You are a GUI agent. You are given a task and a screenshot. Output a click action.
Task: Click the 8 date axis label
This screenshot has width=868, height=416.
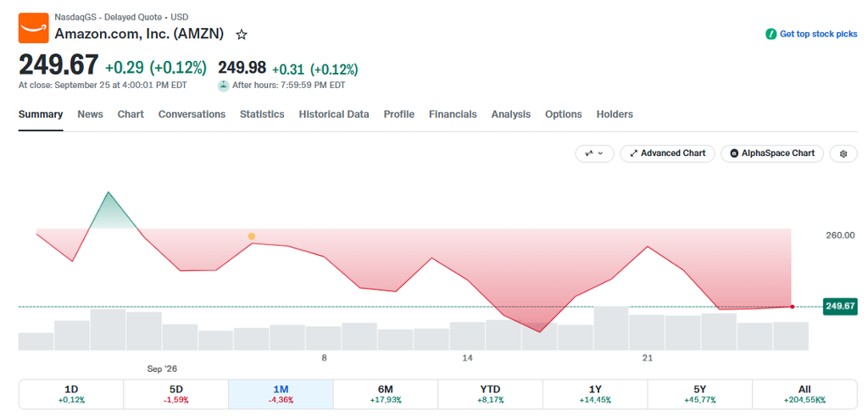pyautogui.click(x=325, y=358)
